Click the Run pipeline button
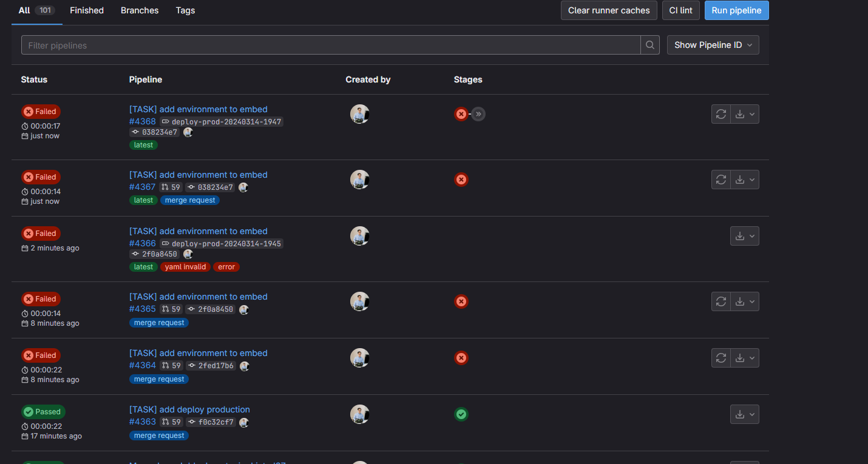This screenshot has height=464, width=868. [736, 10]
